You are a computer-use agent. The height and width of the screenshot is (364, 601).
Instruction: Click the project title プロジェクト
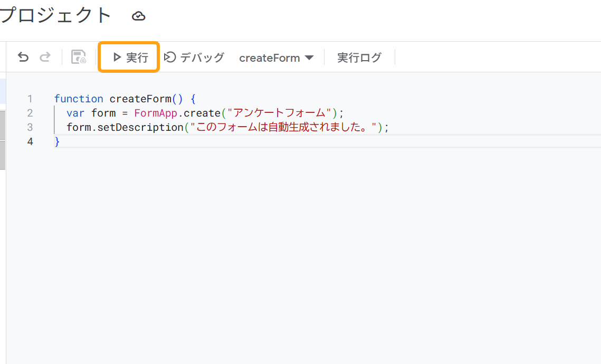(x=55, y=16)
